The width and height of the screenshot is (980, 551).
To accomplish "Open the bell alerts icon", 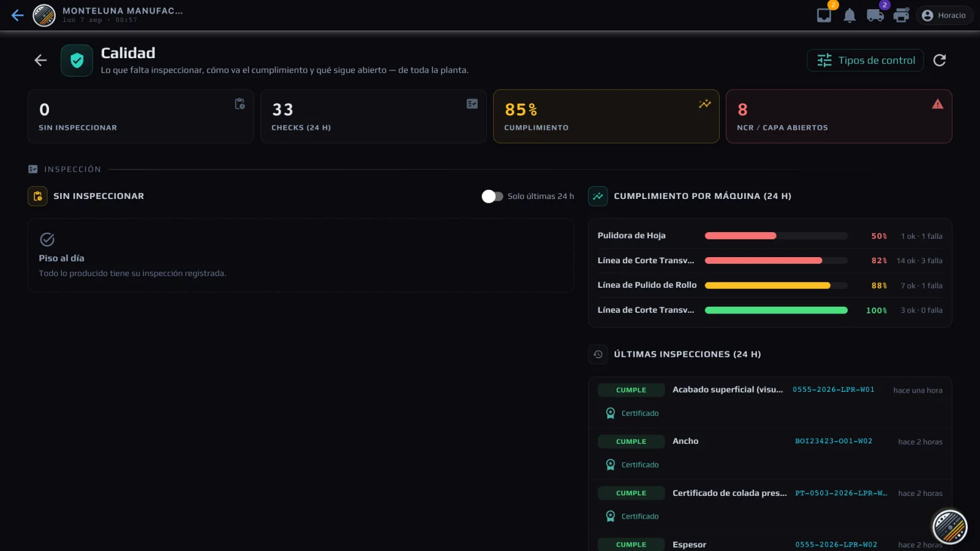I will coord(850,15).
